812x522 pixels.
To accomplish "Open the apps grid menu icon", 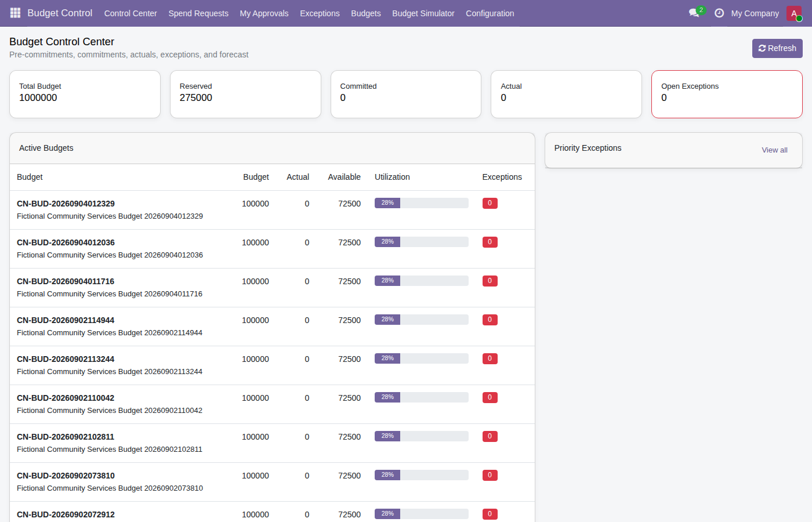I will coord(15,13).
